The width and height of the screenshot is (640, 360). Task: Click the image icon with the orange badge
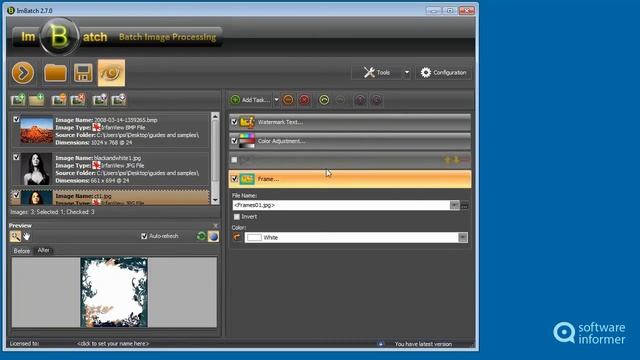click(59, 100)
